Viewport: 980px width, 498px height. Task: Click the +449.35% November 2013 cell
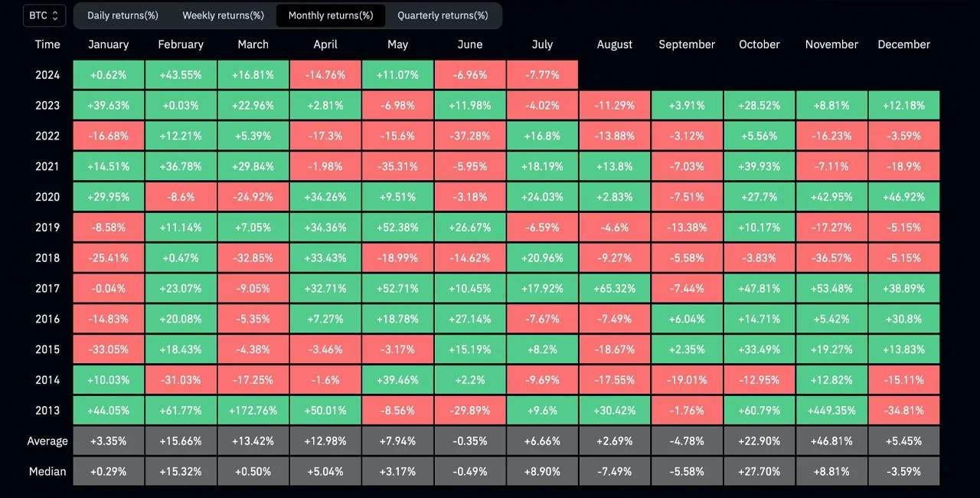click(831, 410)
